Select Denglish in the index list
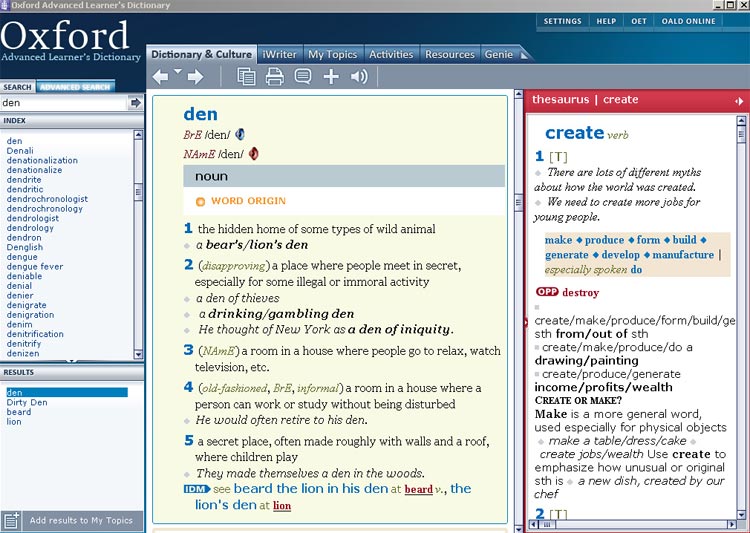This screenshot has width=750, height=533. tap(25, 247)
